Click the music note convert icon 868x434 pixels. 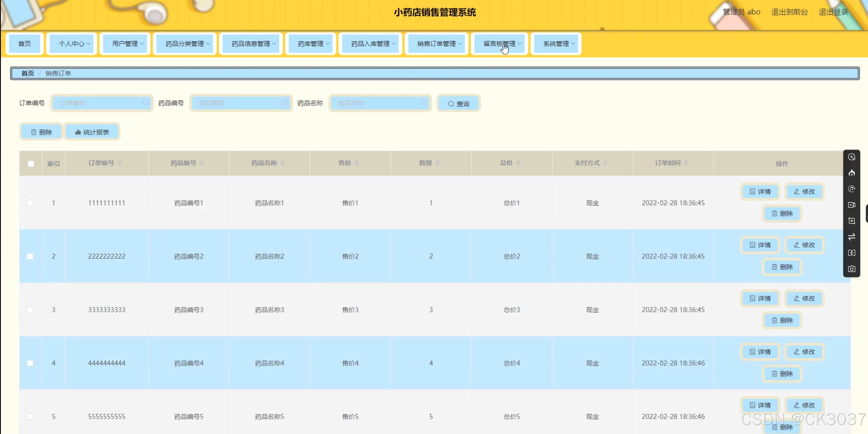tap(852, 189)
